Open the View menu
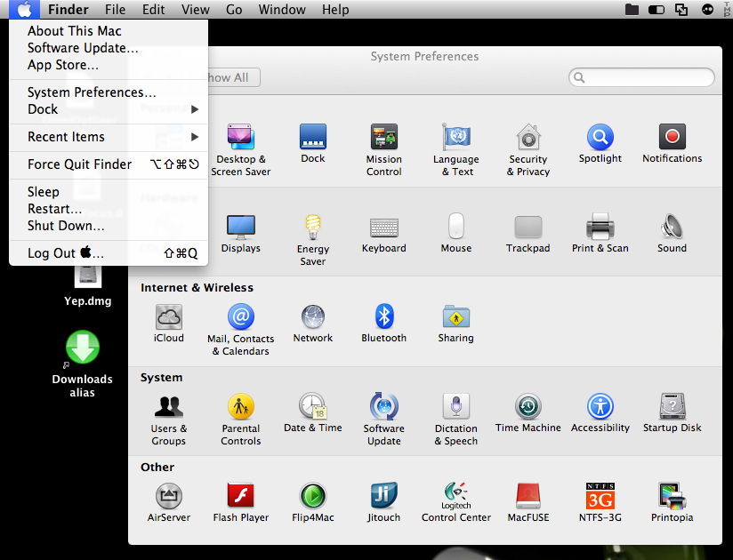Image resolution: width=733 pixels, height=560 pixels. 196,10
